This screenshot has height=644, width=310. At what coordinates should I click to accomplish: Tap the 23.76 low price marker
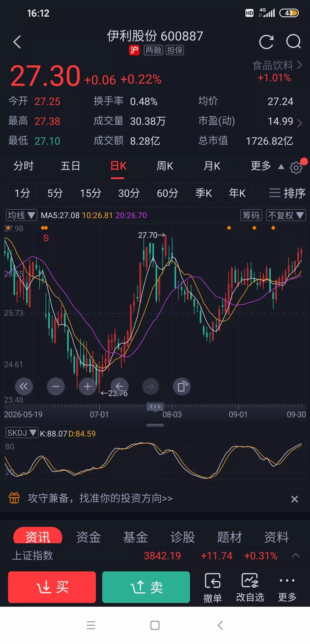click(x=114, y=393)
